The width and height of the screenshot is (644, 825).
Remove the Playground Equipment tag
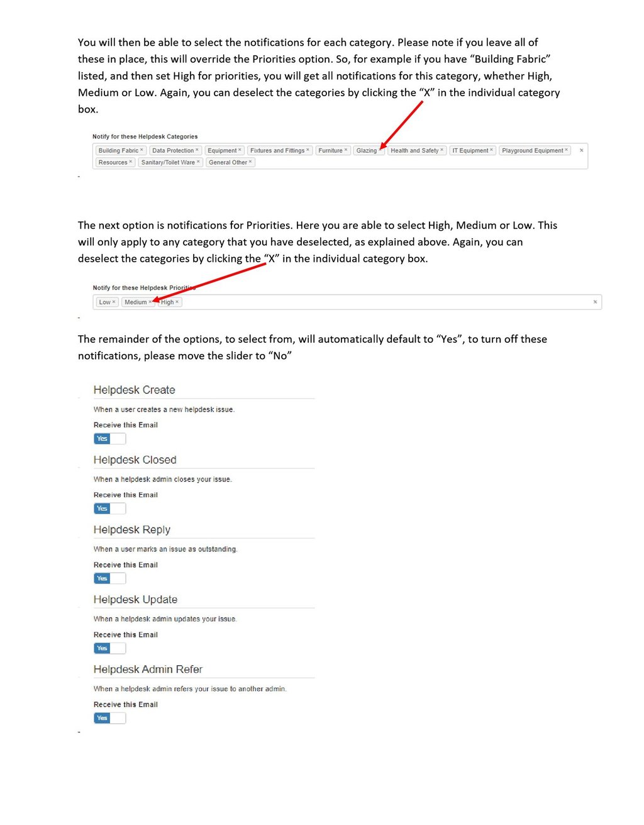pos(566,150)
